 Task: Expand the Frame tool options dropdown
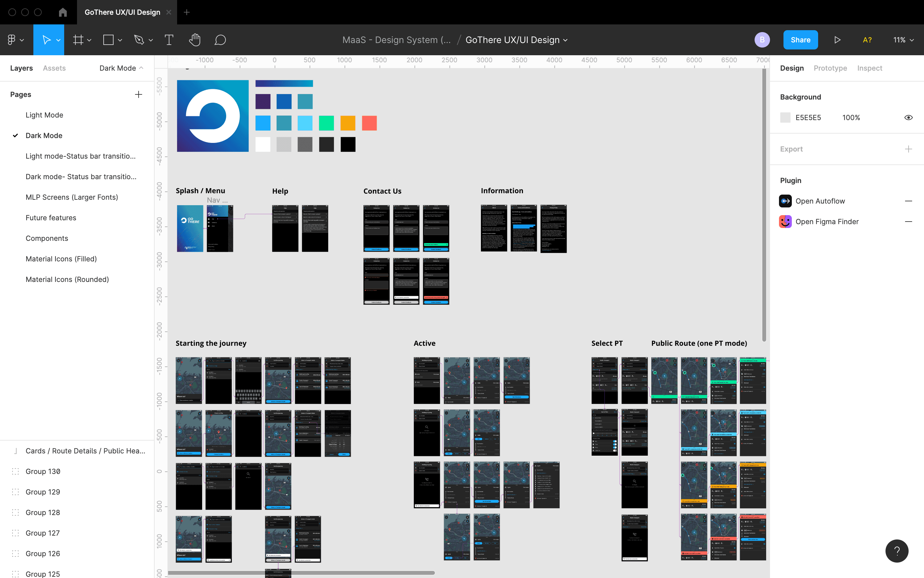point(89,40)
